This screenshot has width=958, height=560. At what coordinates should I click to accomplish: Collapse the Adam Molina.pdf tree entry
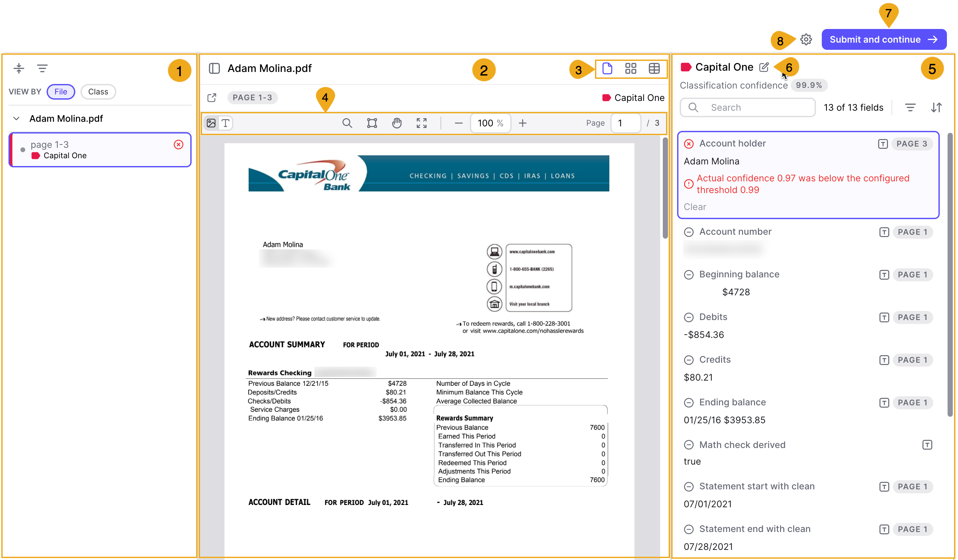click(17, 119)
